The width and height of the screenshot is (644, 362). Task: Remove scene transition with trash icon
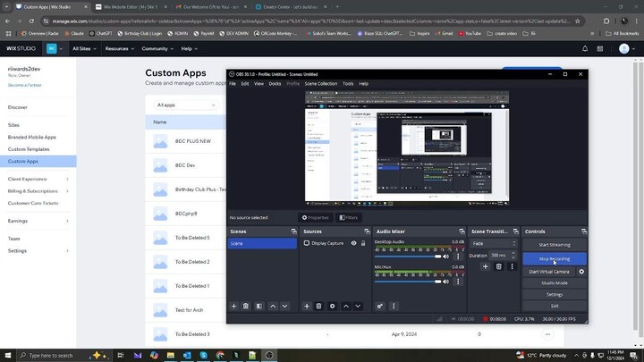pyautogui.click(x=498, y=266)
